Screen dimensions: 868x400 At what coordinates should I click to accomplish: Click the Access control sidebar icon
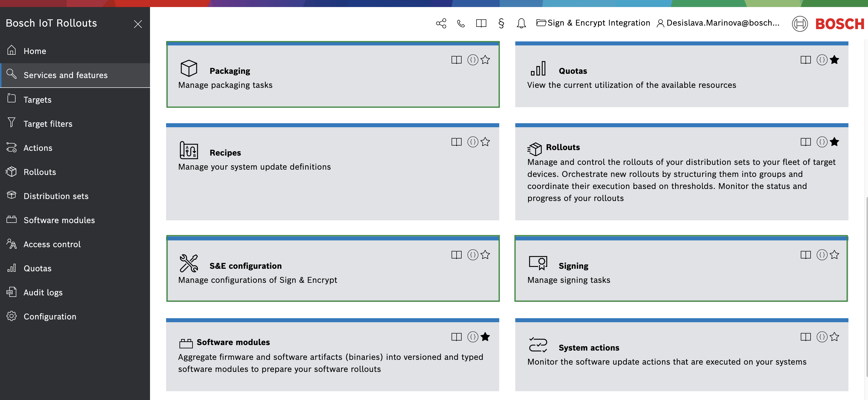coord(12,244)
